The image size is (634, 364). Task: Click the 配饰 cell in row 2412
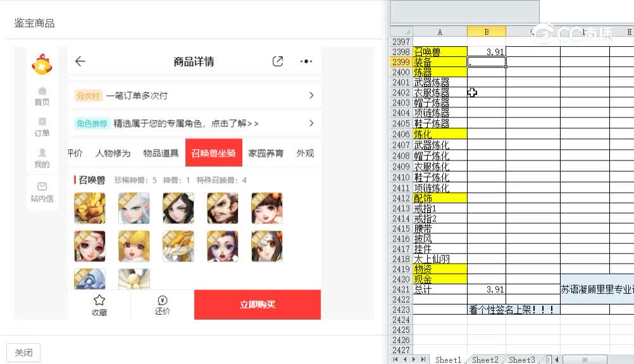coord(440,198)
